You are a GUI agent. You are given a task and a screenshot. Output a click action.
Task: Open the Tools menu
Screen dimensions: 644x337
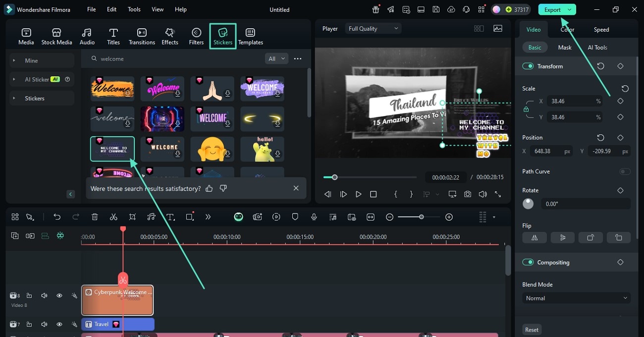[x=134, y=9]
